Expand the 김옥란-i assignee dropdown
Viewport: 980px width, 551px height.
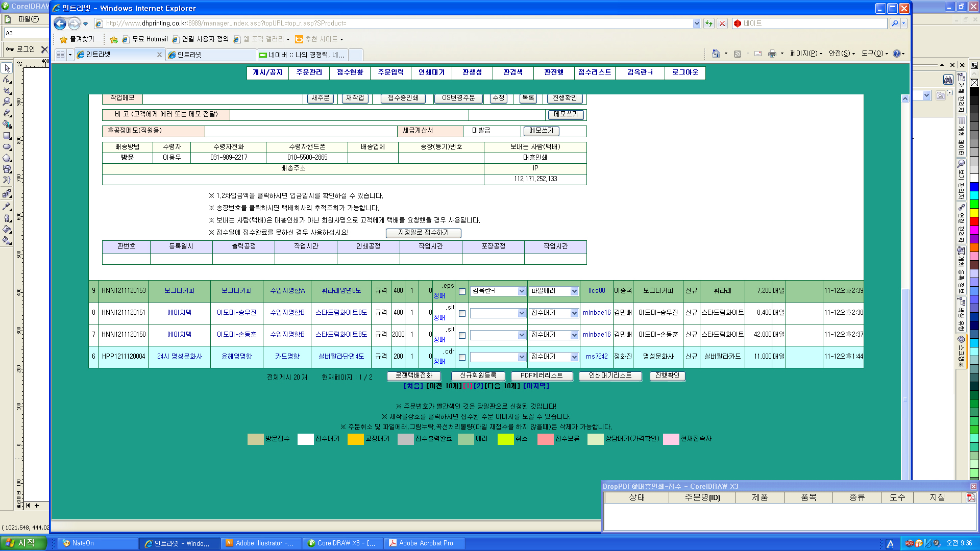click(x=522, y=291)
